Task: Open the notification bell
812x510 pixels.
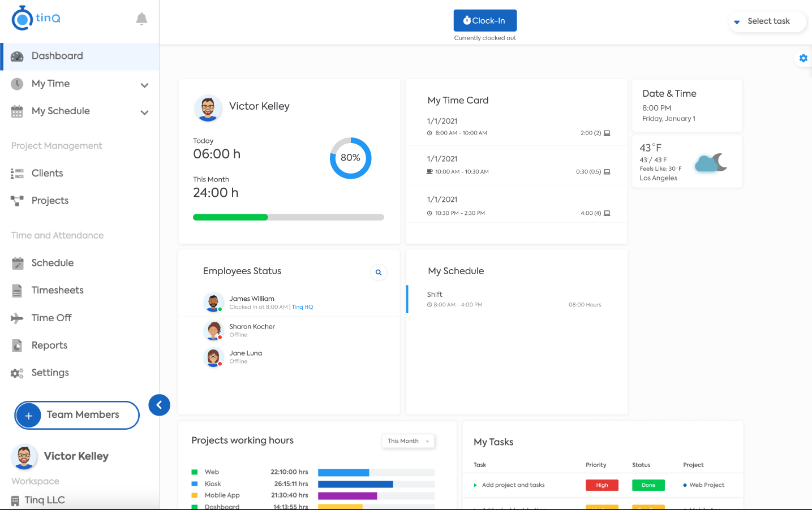Action: click(x=141, y=19)
